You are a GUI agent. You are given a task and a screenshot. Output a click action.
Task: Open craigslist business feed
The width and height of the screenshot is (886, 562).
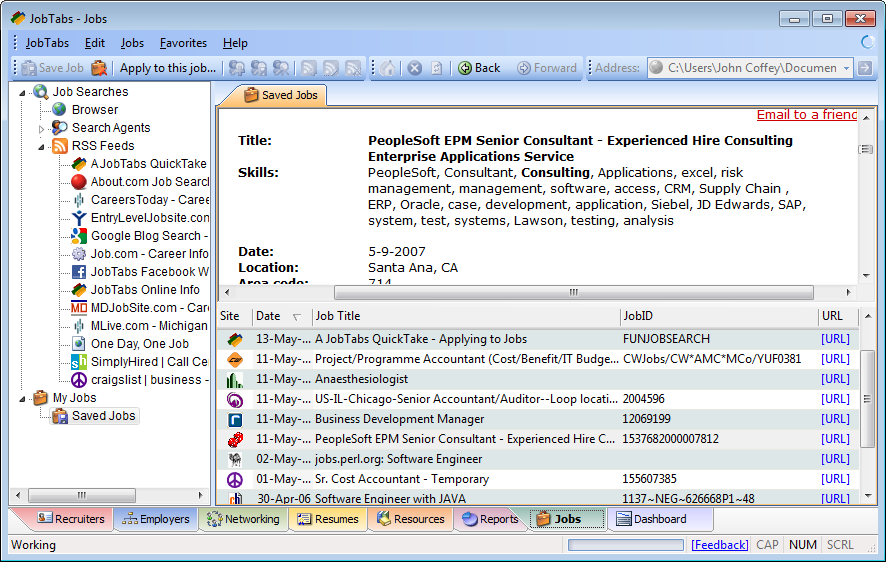click(149, 380)
